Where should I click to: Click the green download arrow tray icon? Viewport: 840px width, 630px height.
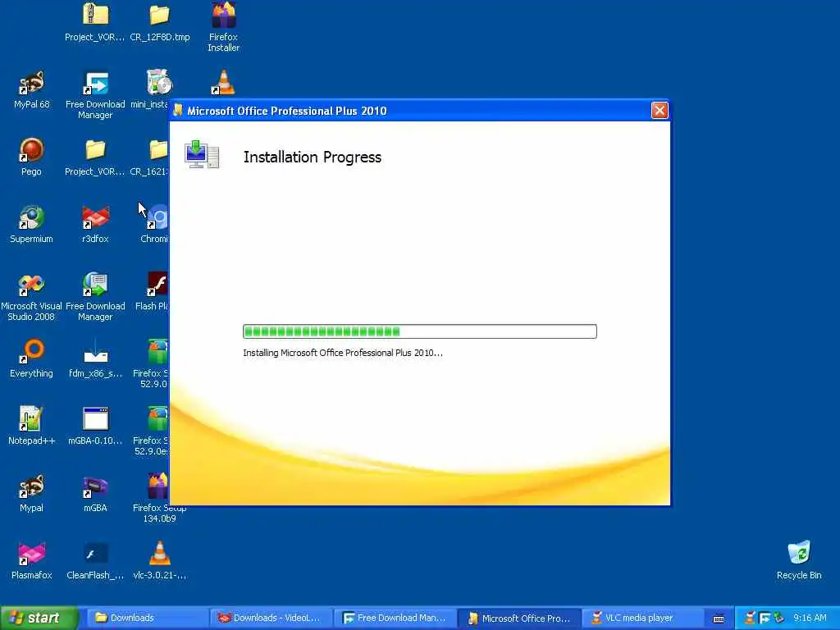pyautogui.click(x=778, y=618)
